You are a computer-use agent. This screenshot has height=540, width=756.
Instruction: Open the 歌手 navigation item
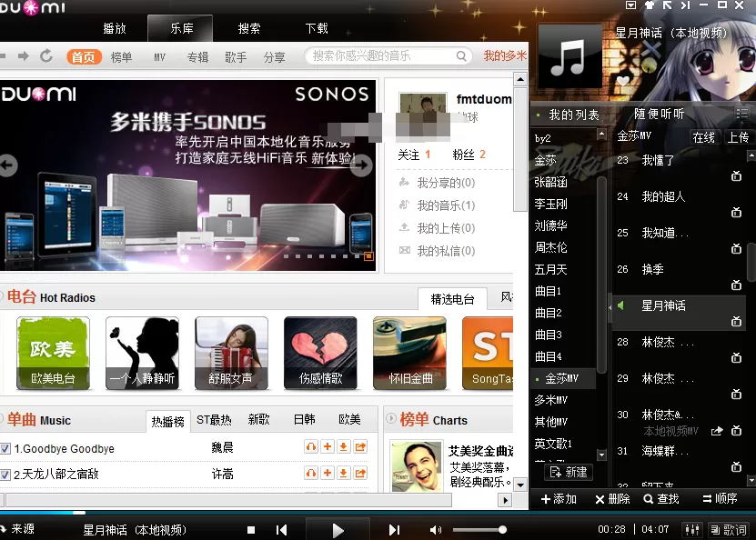click(x=236, y=57)
